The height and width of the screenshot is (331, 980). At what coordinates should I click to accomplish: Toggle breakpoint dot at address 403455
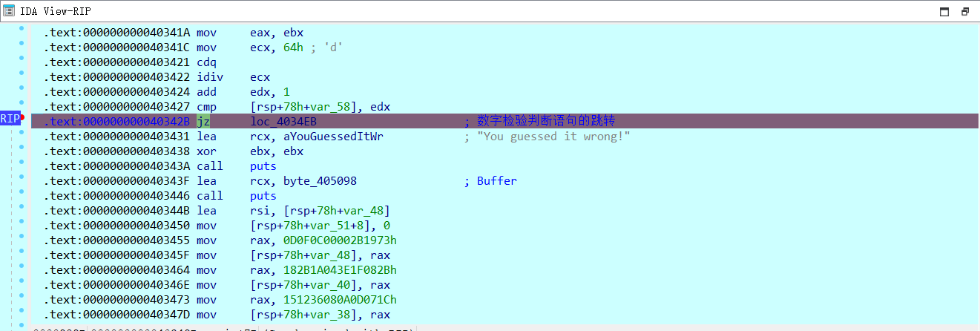tap(22, 222)
